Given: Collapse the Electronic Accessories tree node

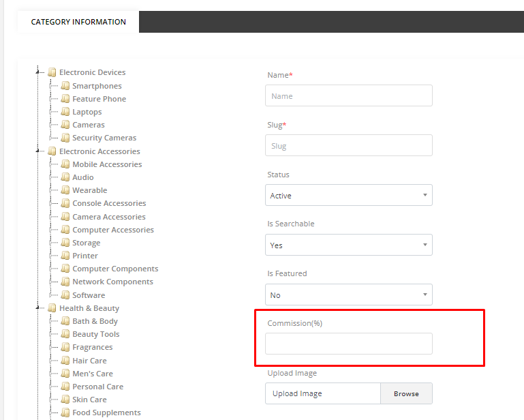Looking at the screenshot, I should point(40,151).
